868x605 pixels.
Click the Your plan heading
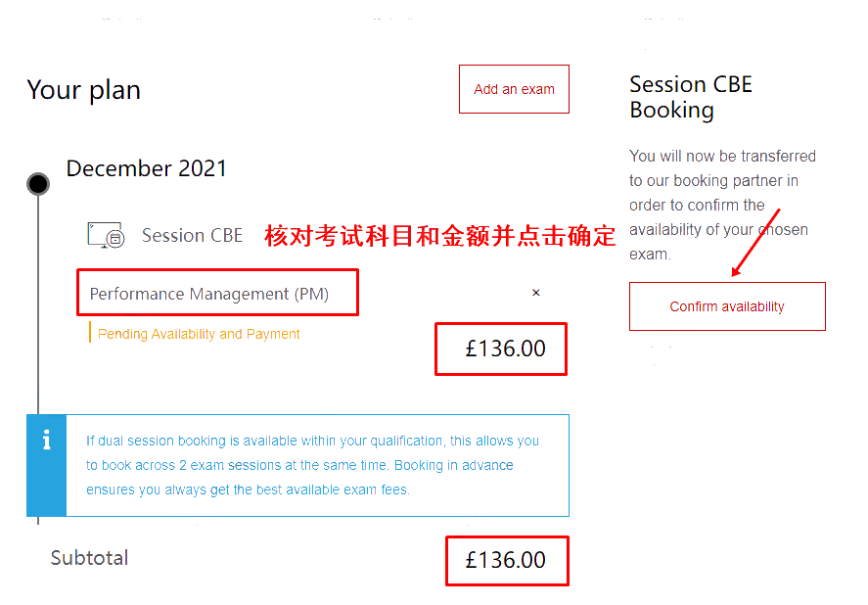point(84,90)
